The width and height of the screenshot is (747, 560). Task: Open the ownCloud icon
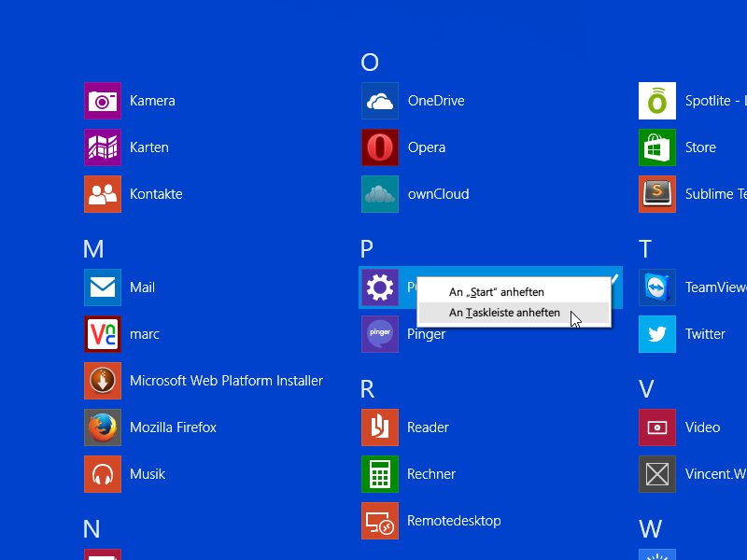(x=380, y=194)
